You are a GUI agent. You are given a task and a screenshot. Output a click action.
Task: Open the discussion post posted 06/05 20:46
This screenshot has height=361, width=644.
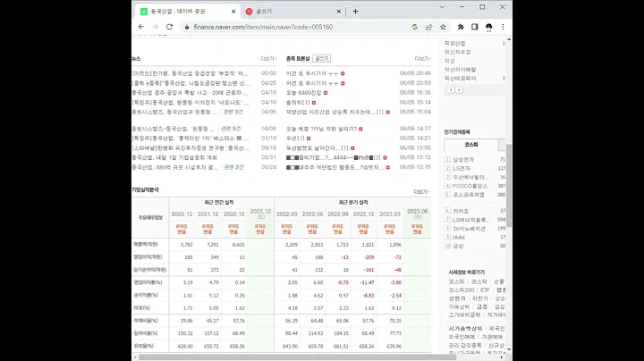point(312,73)
